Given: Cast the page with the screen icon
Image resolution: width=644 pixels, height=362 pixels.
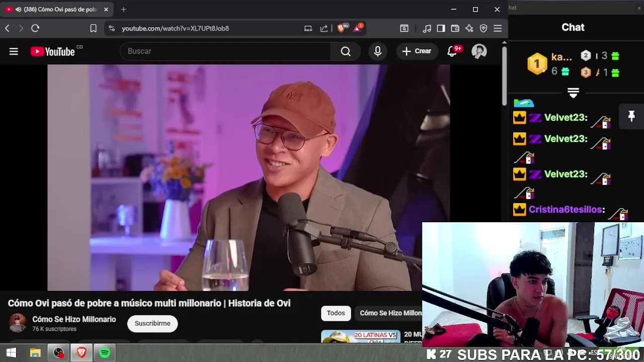Looking at the screenshot, I should coord(308,28).
